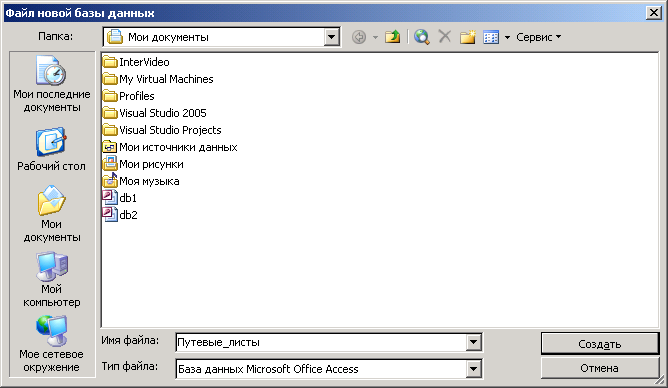Open the Views dropdown arrow
The width and height of the screenshot is (668, 388).
point(507,37)
